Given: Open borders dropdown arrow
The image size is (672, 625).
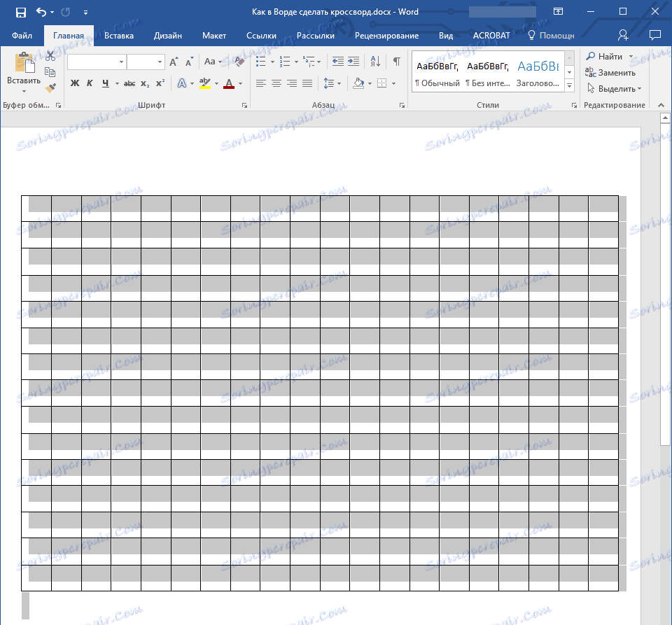Looking at the screenshot, I should point(394,83).
